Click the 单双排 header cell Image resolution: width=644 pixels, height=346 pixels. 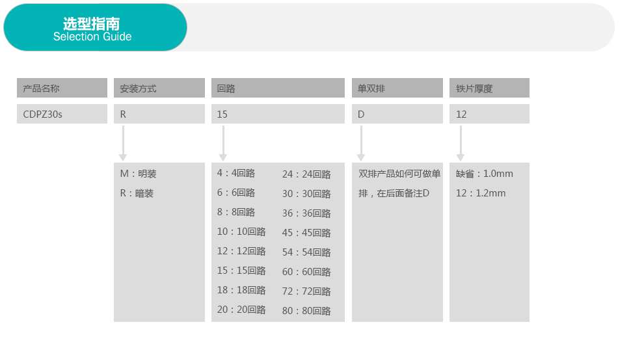397,88
